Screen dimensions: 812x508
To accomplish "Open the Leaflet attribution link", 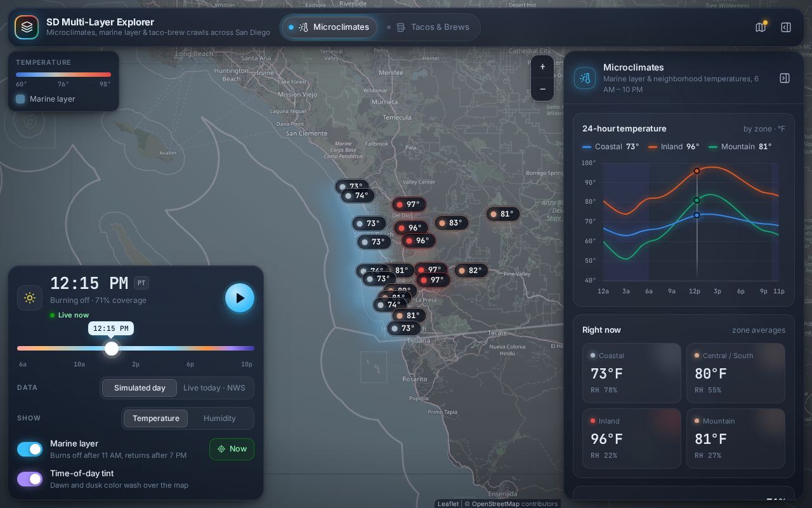I will pos(448,504).
